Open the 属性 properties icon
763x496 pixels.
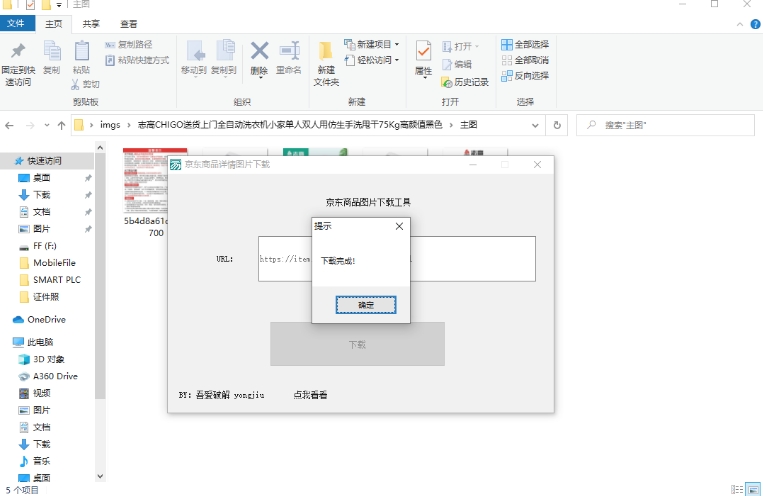(423, 52)
